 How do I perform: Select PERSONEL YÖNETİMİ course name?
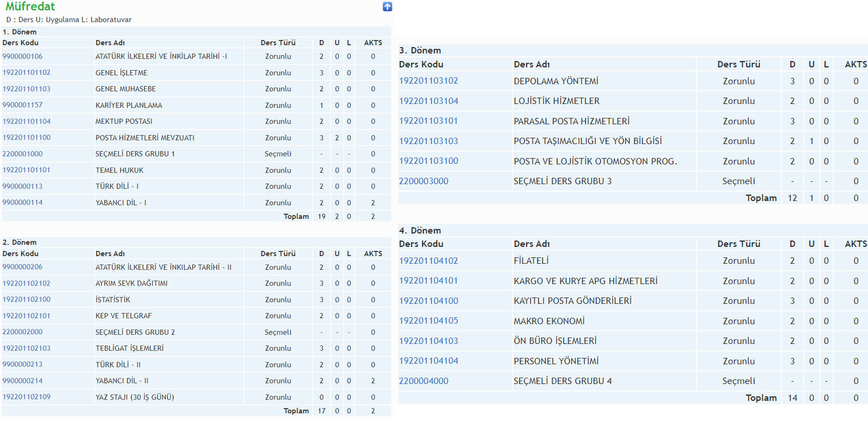[x=556, y=361]
